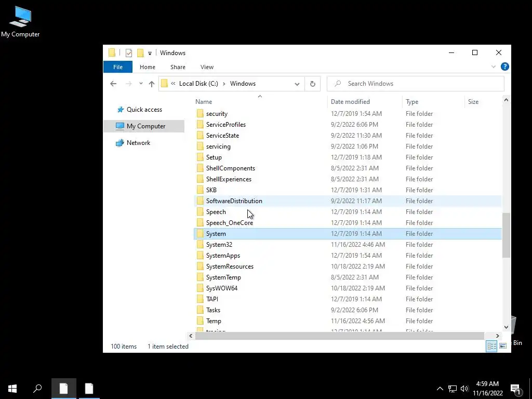The image size is (532, 399).
Task: Select the ShellComponents folder icon
Action: point(200,168)
